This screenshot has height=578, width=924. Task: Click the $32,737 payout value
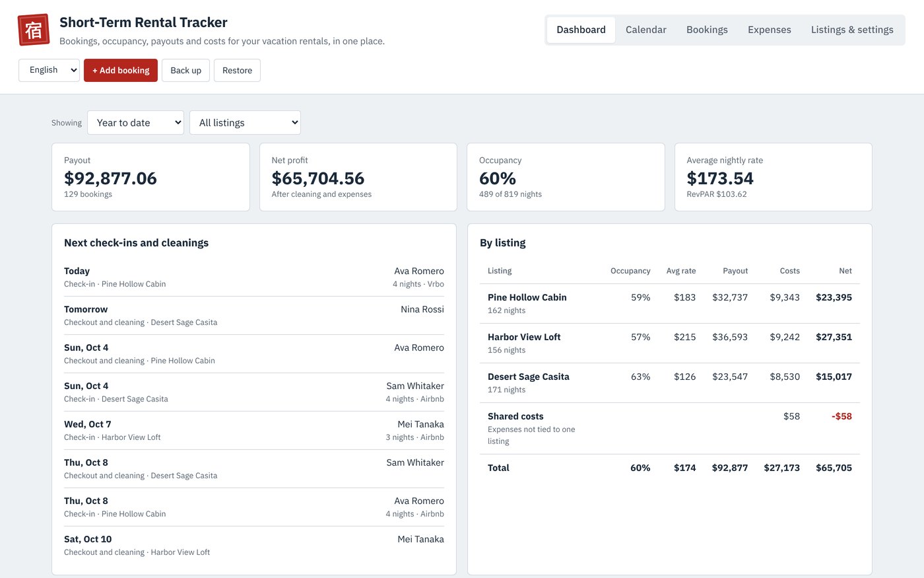pyautogui.click(x=730, y=297)
